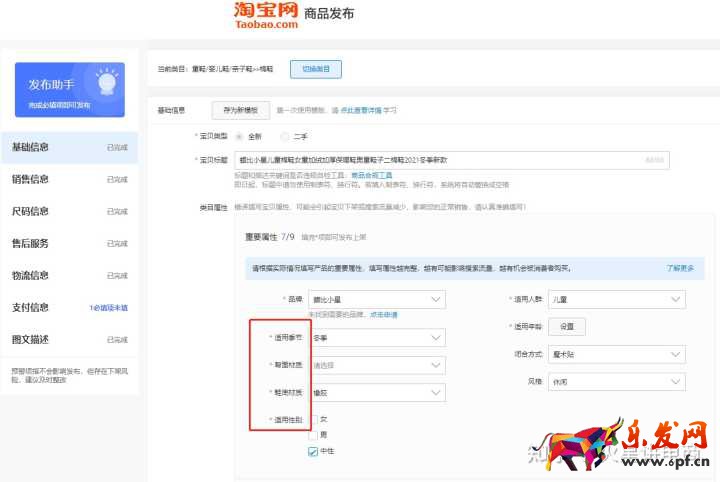Check the 女 gender checkbox

click(x=314, y=419)
